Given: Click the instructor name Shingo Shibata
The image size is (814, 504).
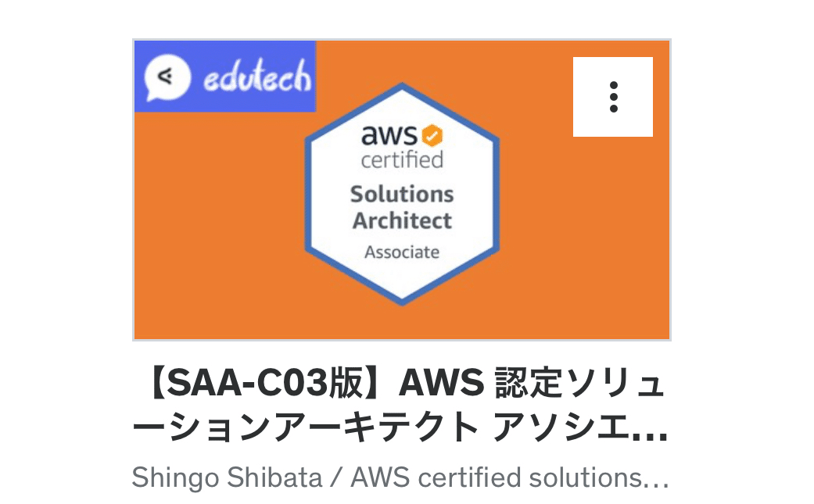Looking at the screenshot, I should [x=227, y=477].
